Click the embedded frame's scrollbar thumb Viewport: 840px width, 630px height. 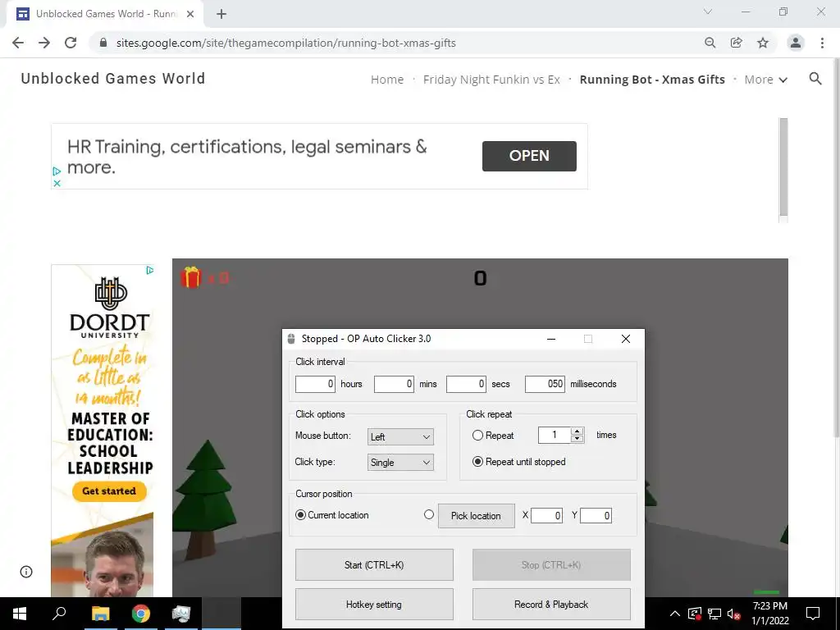783,167
